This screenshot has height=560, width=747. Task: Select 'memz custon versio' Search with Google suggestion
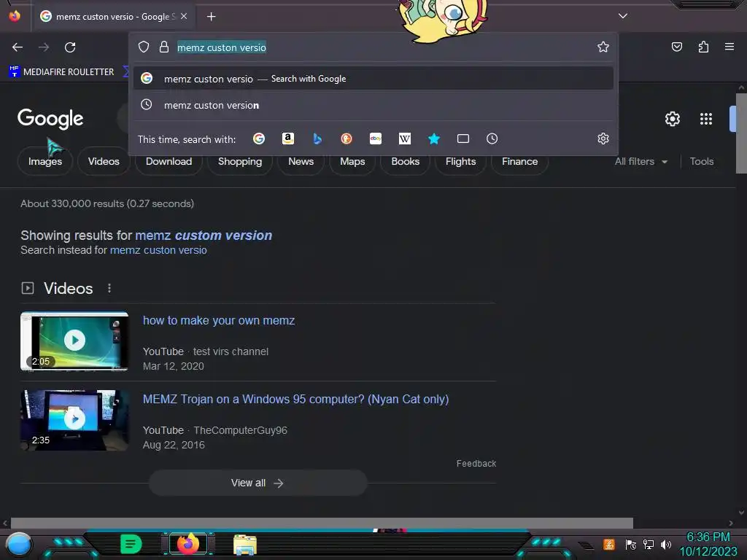point(373,79)
